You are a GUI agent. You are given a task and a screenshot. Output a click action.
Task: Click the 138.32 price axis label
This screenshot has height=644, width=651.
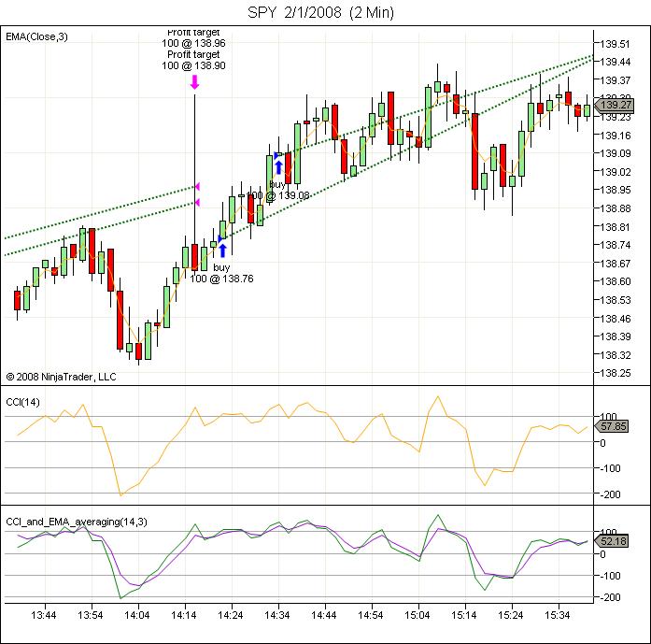click(615, 355)
